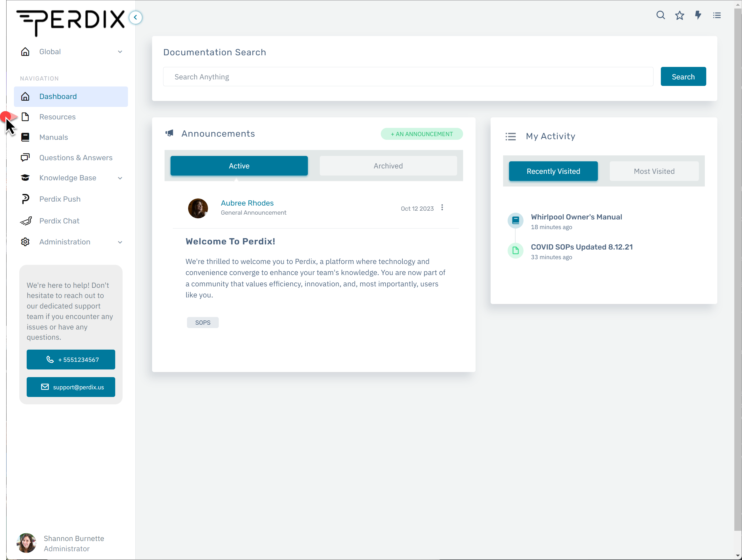
Task: Click the COVID SOPs document icon
Action: tap(516, 251)
